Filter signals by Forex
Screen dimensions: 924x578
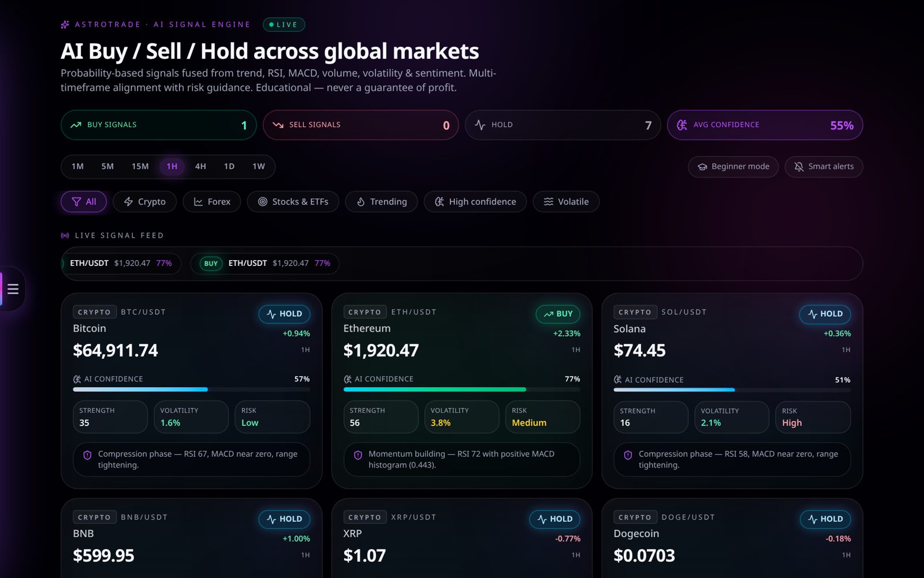(211, 202)
